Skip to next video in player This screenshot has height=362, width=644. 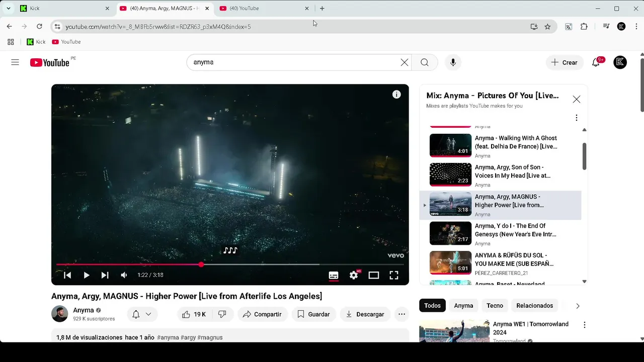click(x=105, y=275)
